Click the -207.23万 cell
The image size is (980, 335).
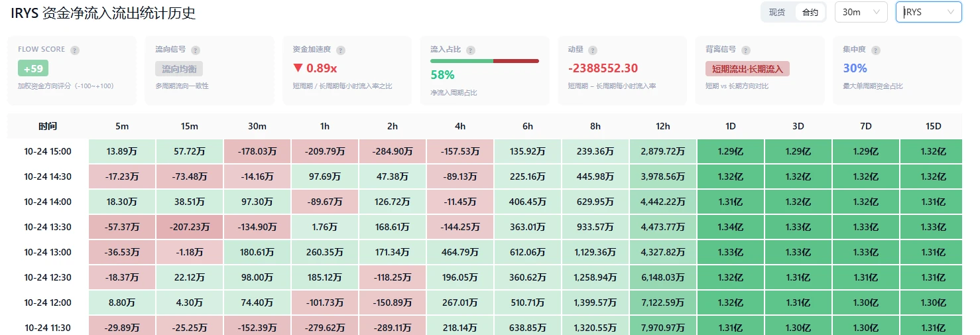coord(190,227)
